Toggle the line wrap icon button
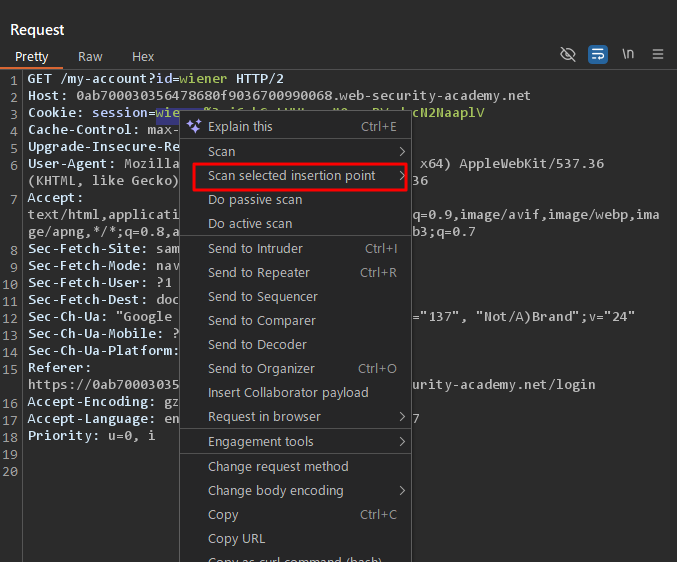 click(x=598, y=54)
